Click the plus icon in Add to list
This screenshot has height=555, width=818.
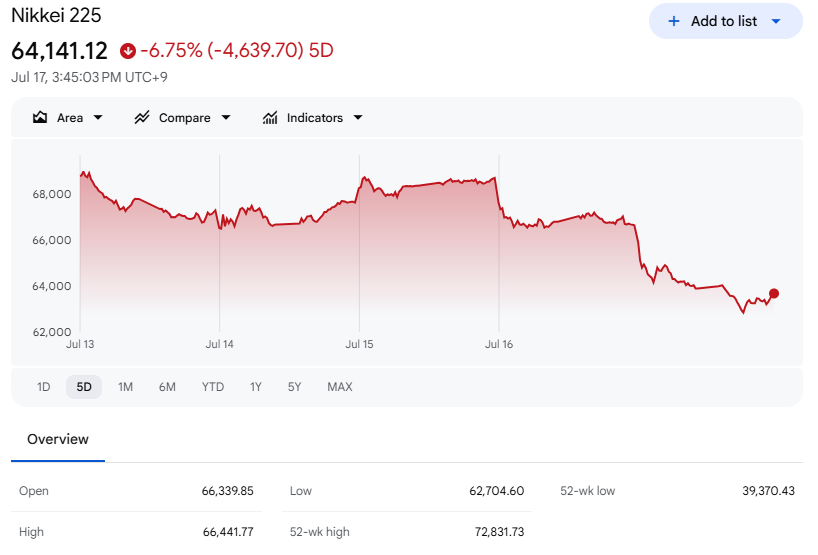(x=674, y=21)
